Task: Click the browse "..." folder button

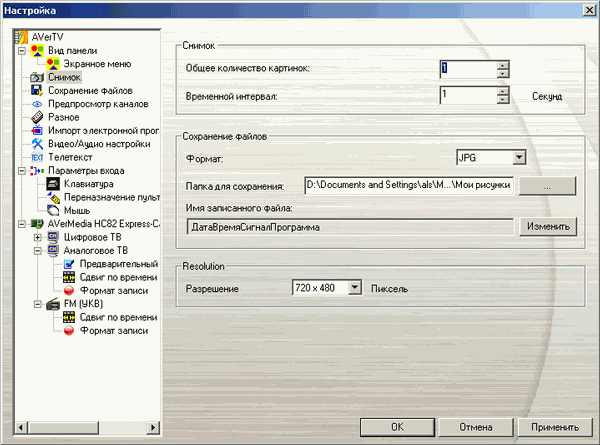Action: [x=547, y=186]
